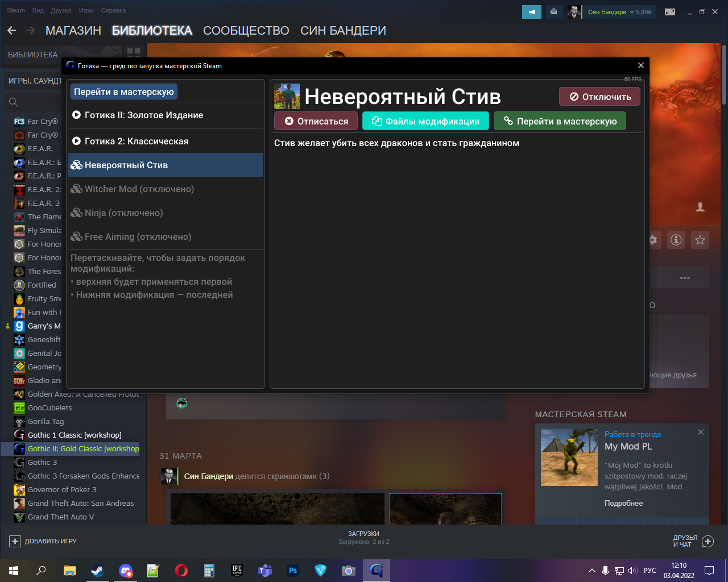
Task: Open the СИН БАНДЕРИ profile tab
Action: (x=343, y=31)
